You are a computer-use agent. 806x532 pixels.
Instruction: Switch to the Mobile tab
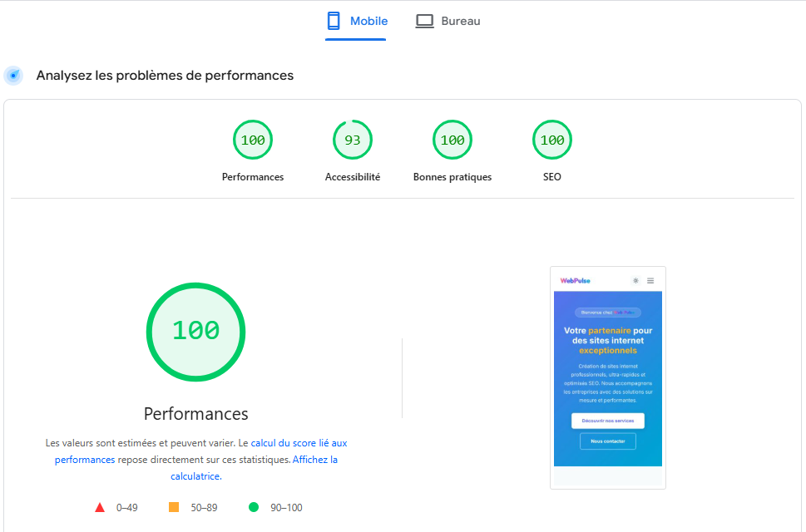pyautogui.click(x=356, y=21)
